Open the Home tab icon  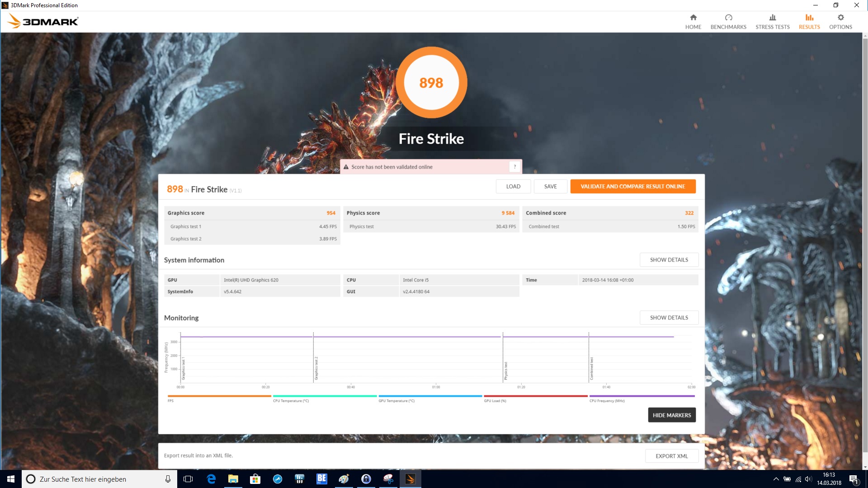693,18
